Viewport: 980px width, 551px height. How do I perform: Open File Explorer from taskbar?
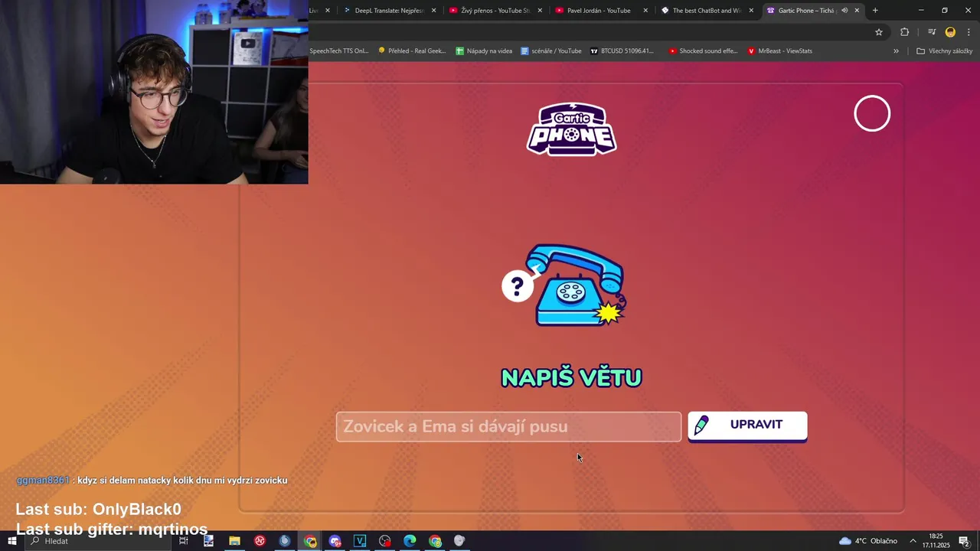point(234,541)
